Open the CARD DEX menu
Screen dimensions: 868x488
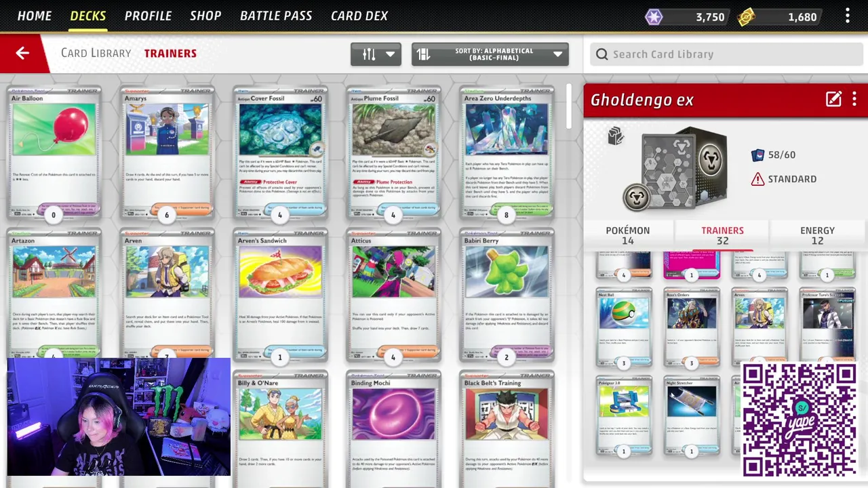(359, 16)
